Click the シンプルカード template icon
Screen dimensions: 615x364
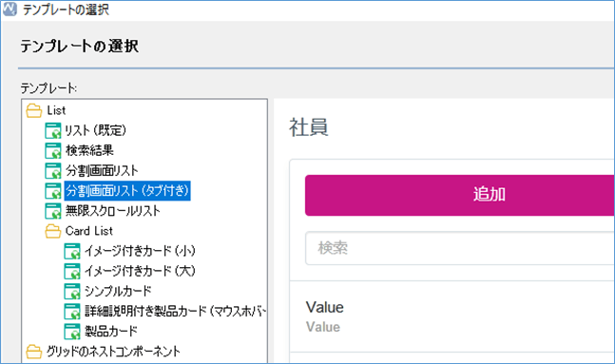click(x=72, y=291)
